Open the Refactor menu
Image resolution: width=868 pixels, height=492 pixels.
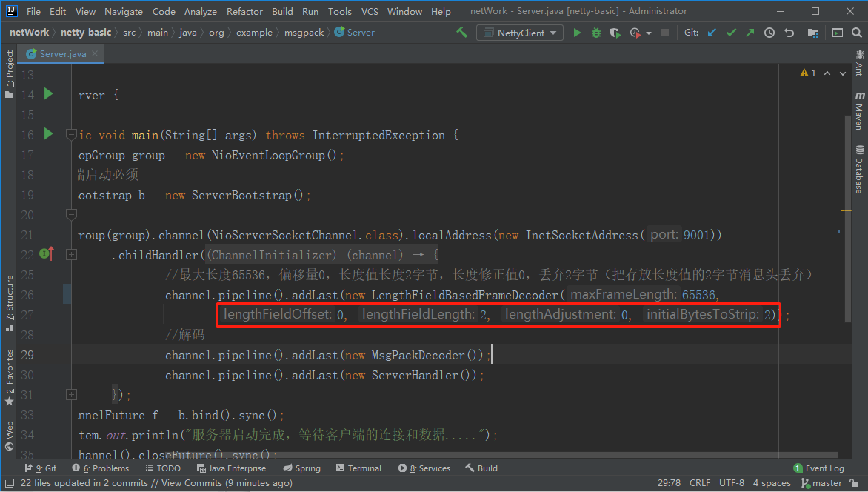click(244, 12)
